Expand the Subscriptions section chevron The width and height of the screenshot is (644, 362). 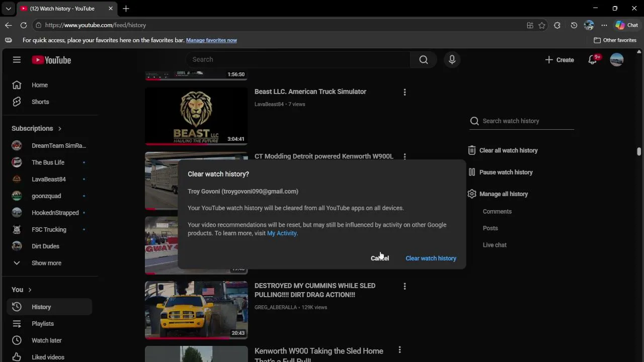coord(59,129)
